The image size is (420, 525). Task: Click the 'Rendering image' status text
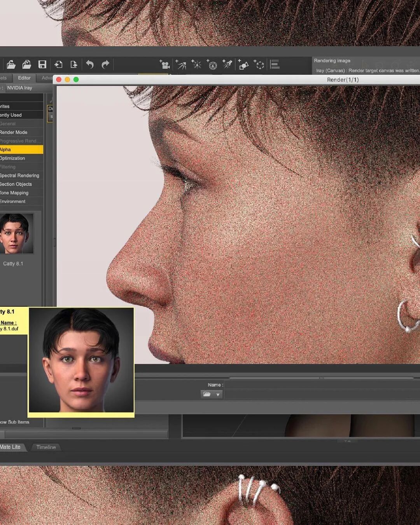pos(332,61)
